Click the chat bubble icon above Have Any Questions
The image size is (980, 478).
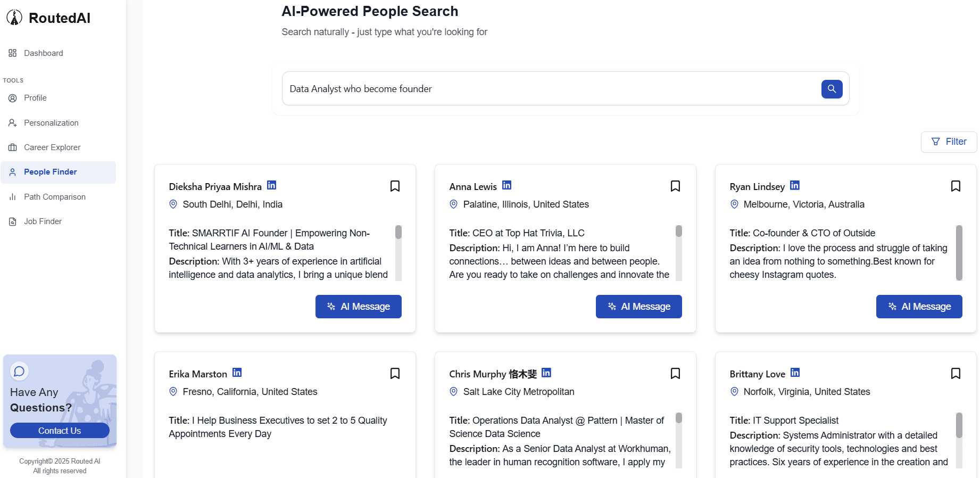(x=20, y=371)
